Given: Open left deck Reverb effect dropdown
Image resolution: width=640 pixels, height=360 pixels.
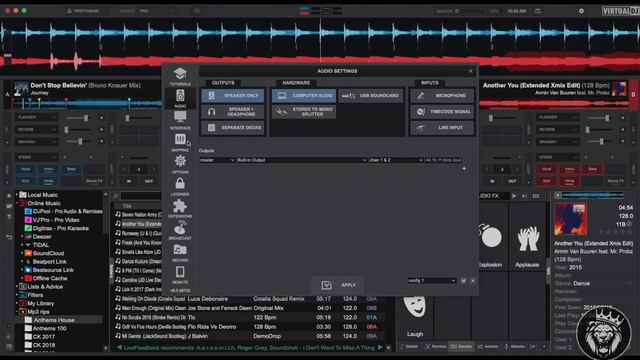Looking at the screenshot, I should tap(36, 130).
